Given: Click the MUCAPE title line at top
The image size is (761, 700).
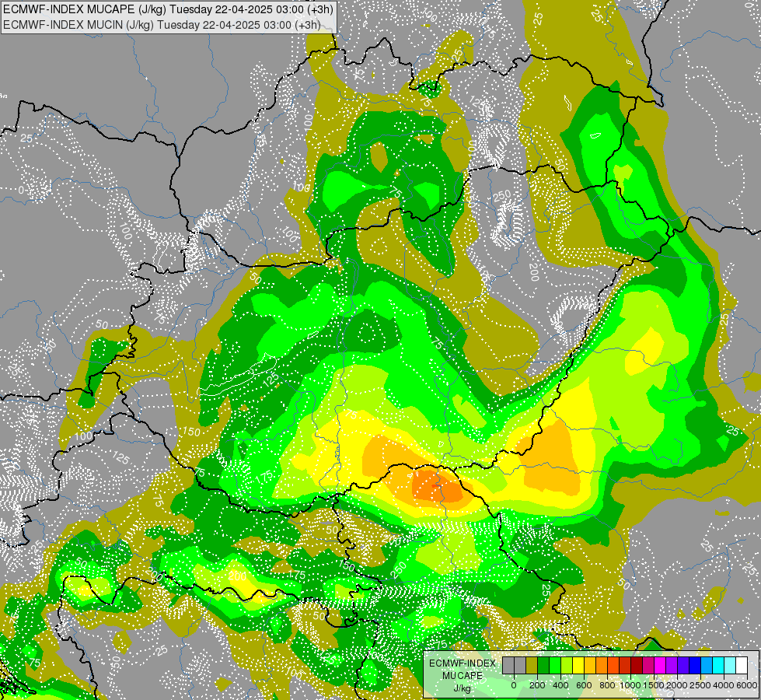Looking at the screenshot, I should pos(168,9).
